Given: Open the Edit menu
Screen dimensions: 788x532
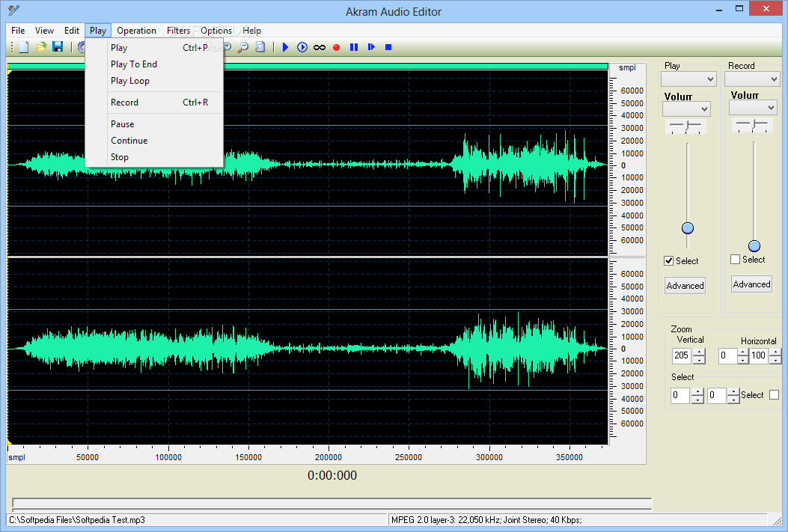Looking at the screenshot, I should pos(71,31).
